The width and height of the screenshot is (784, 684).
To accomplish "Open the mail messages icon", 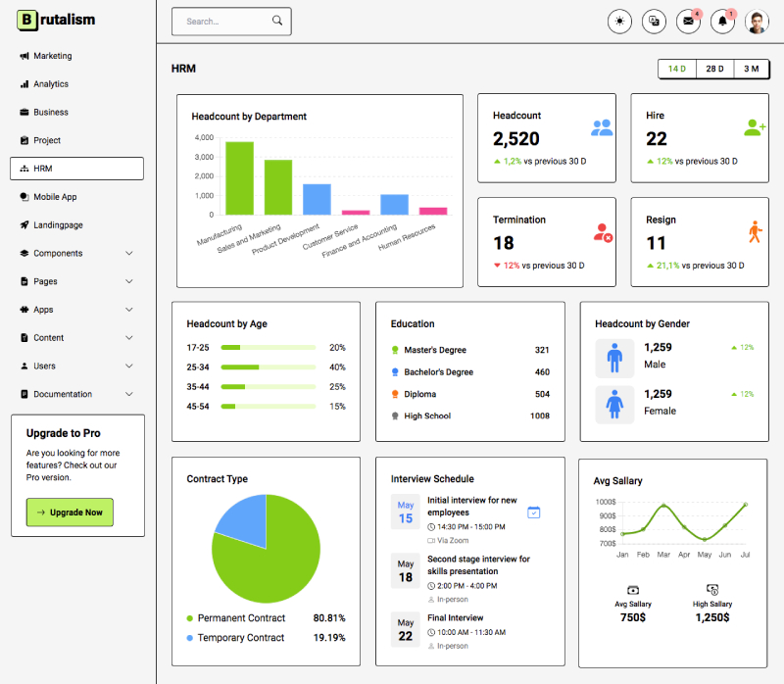I will 689,21.
